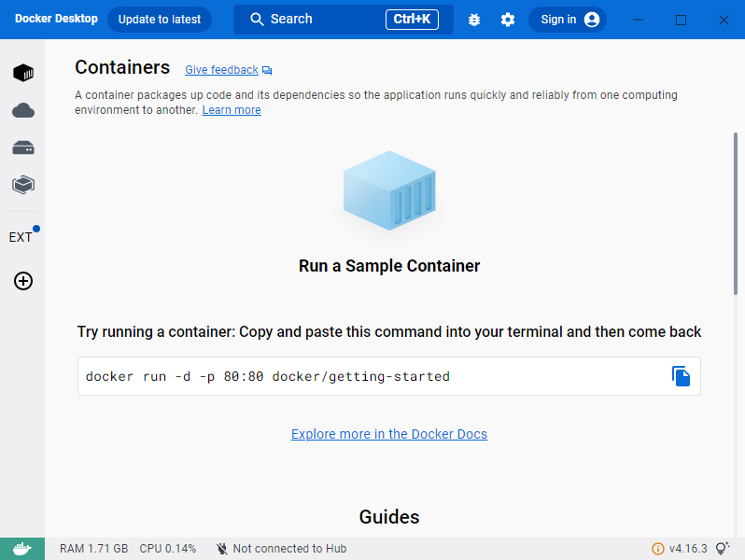
Task: Open Settings gear icon in header
Action: [508, 20]
